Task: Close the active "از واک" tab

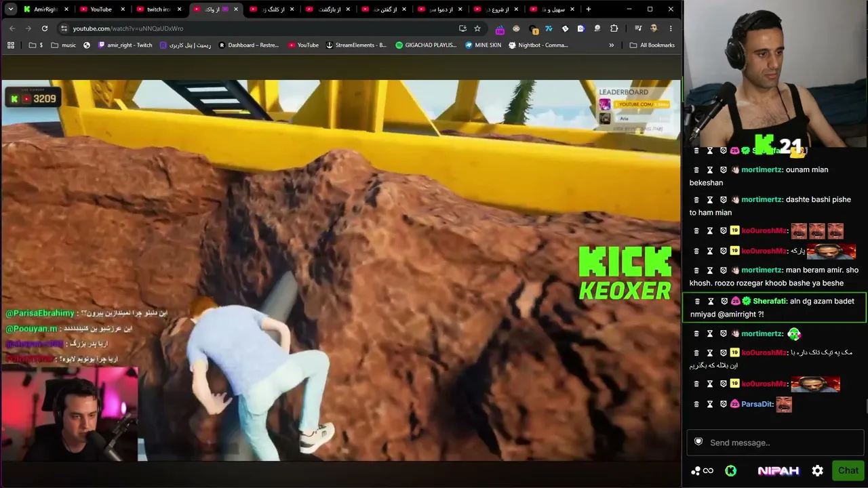Action: [x=236, y=9]
